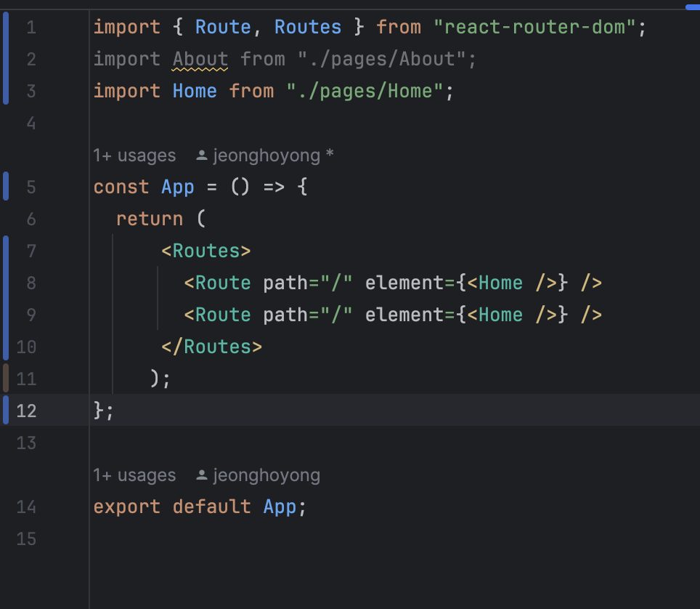Click the 'default' keyword on line 14

pyautogui.click(x=211, y=507)
